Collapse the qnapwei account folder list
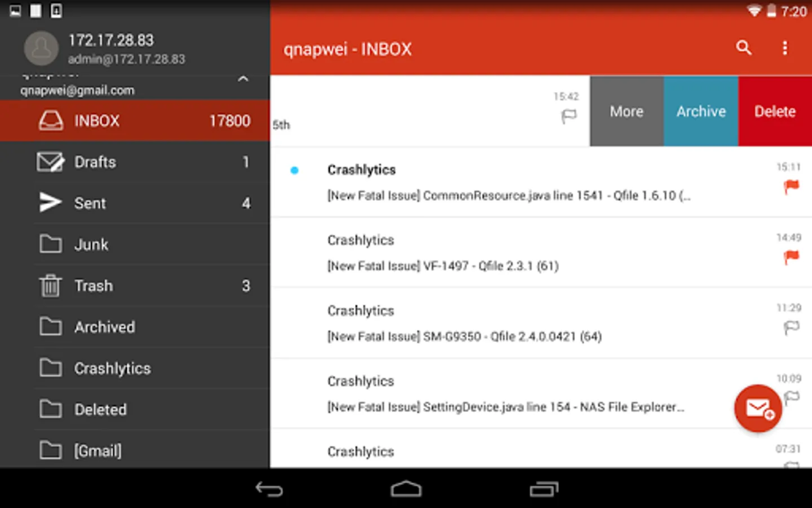Screen dimensions: 812x508 point(243,79)
